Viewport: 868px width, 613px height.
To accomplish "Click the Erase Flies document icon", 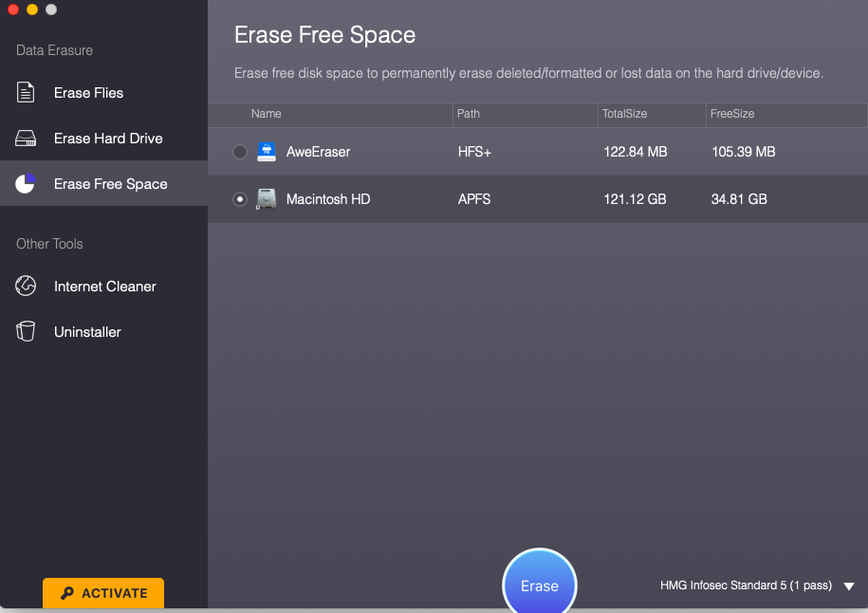I will pos(26,92).
